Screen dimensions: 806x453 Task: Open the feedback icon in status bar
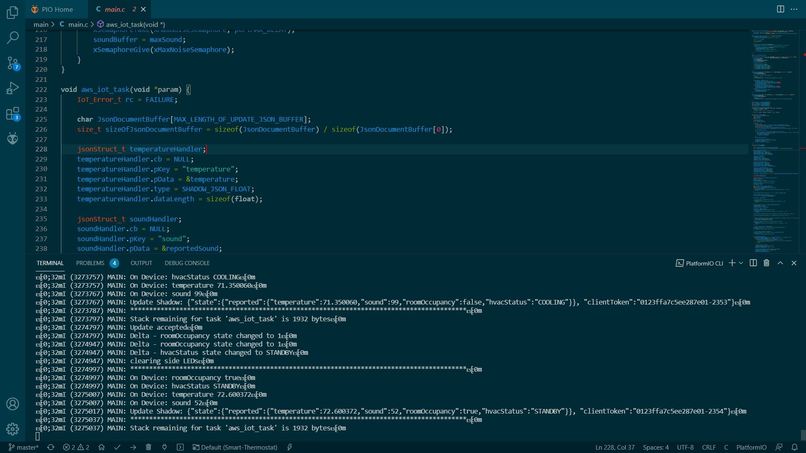[779, 447]
